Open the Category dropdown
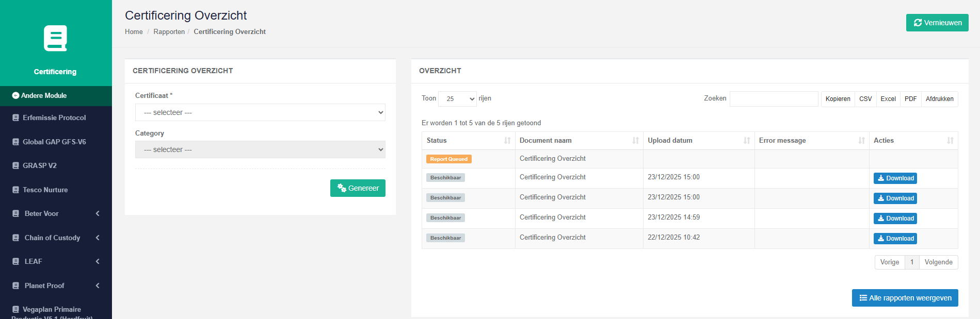 260,149
